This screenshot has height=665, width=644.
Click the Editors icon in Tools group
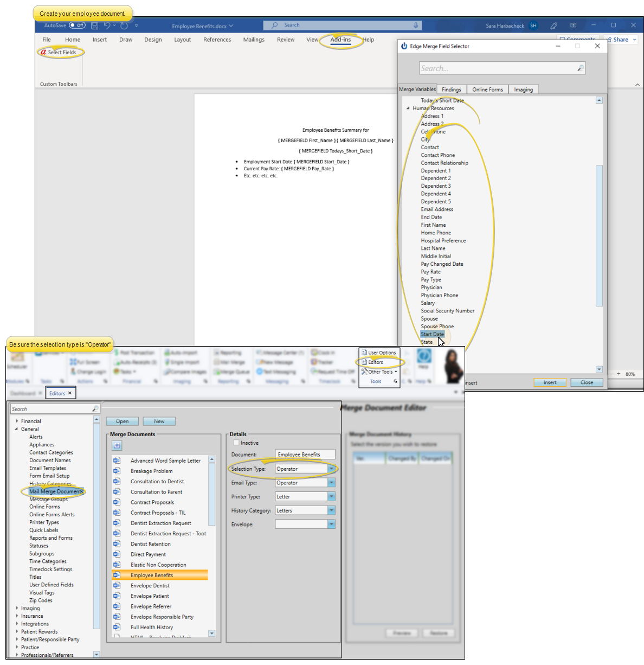364,362
